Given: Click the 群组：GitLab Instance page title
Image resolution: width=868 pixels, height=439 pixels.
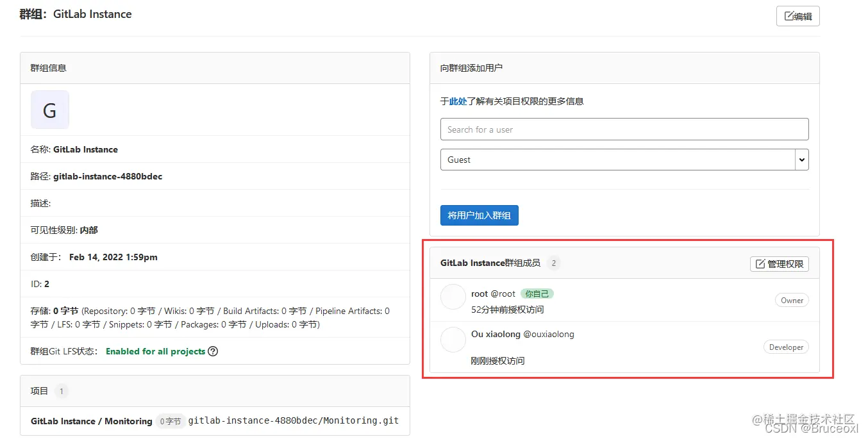Looking at the screenshot, I should 76,14.
